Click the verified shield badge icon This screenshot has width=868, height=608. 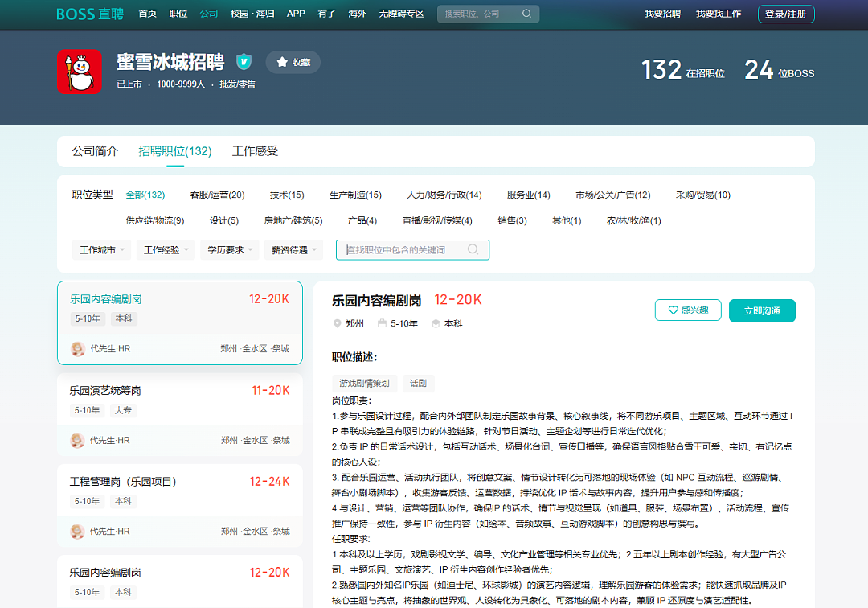coord(244,61)
